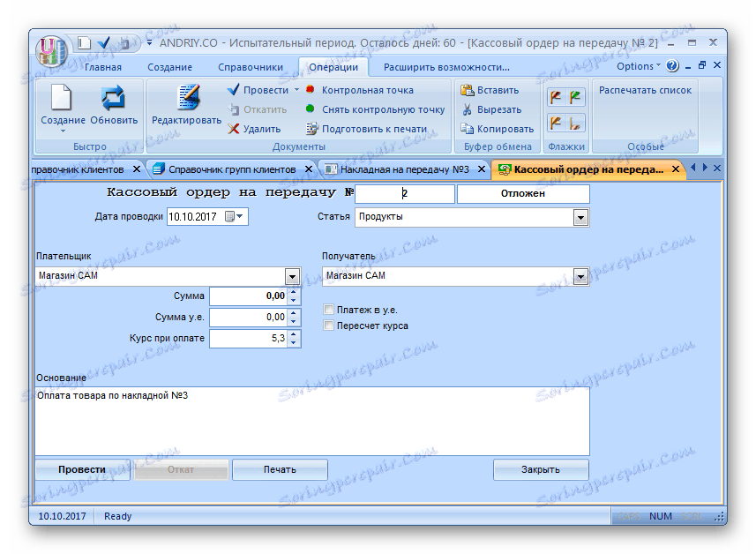Click Удалить red cross command

[x=255, y=129]
